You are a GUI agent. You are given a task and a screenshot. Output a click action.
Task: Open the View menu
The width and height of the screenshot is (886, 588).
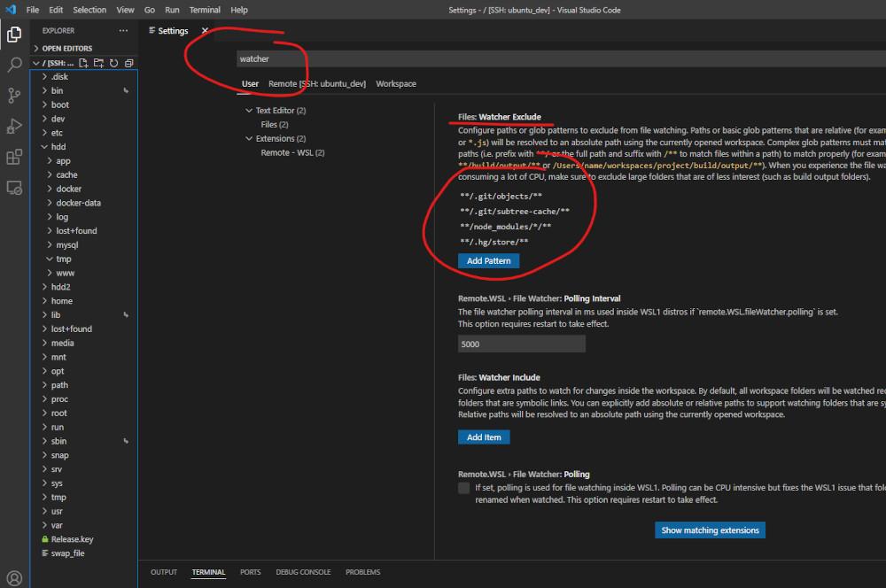(x=125, y=10)
